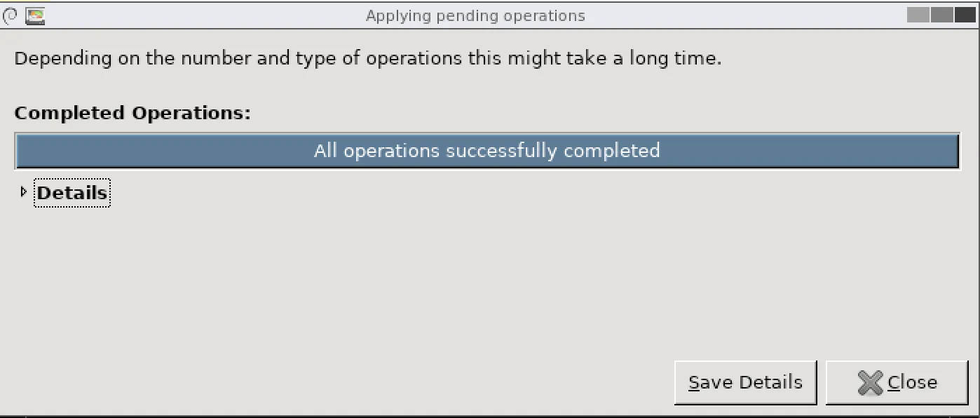Click the GParted application icon in title bar
The image size is (980, 418).
[35, 15]
